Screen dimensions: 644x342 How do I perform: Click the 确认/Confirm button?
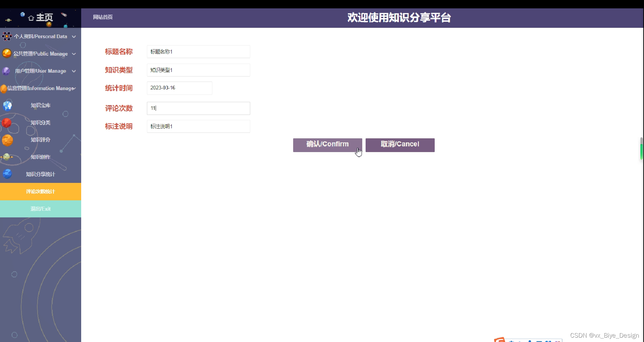click(327, 145)
